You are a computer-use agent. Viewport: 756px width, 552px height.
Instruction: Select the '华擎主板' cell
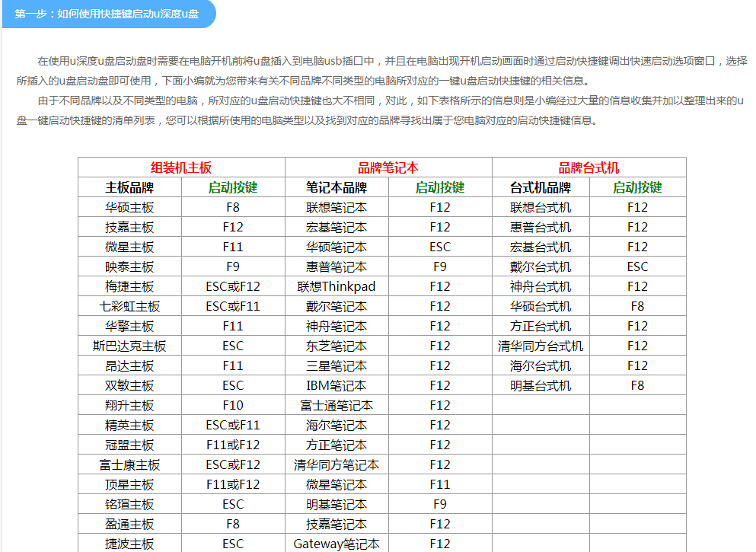coord(129,326)
